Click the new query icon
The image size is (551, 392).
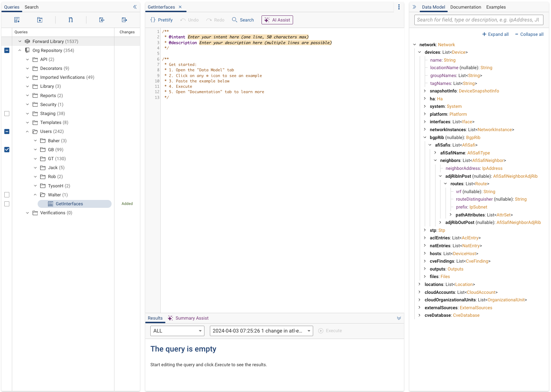point(17,20)
